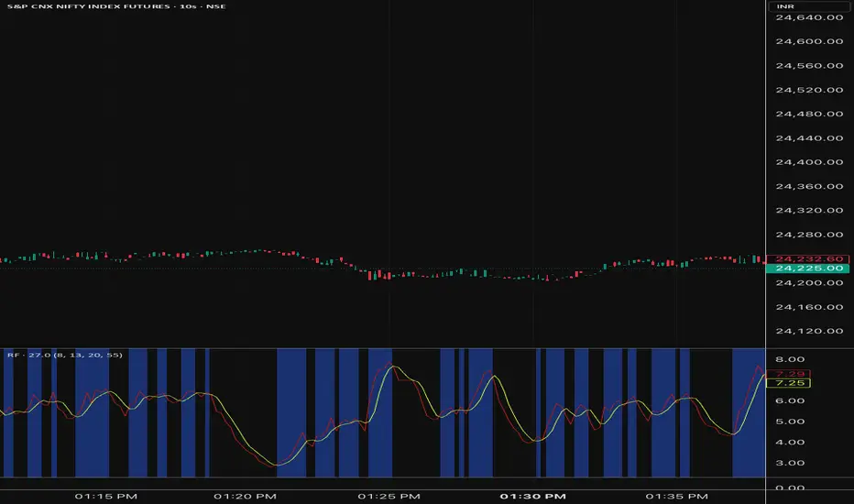Click the 6.00 value on indicator scale
Image resolution: width=854 pixels, height=504 pixels.
790,401
